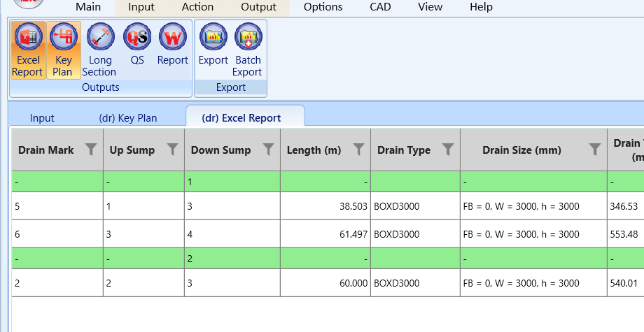644x332 pixels.
Task: Filter the Up Sump column
Action: click(x=172, y=149)
